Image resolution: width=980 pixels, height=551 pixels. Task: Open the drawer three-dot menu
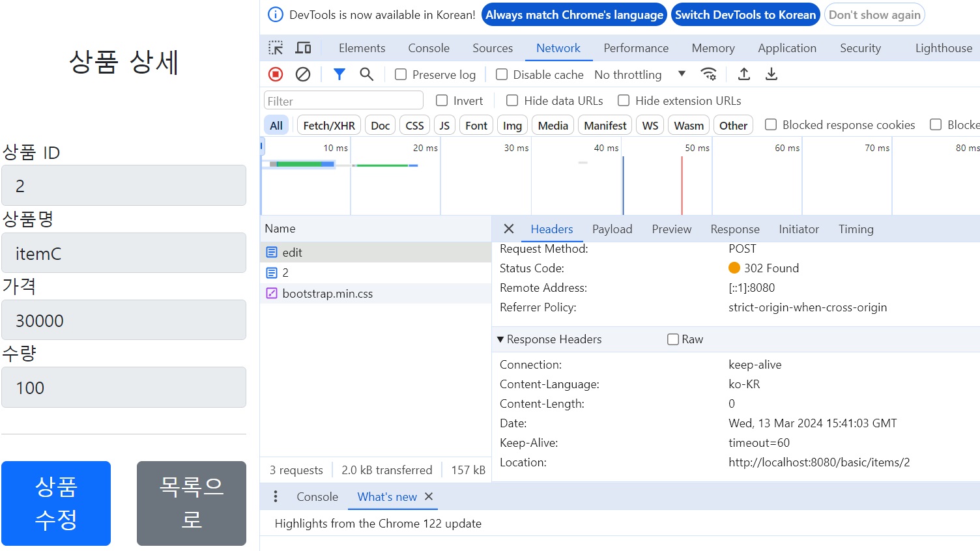click(x=276, y=496)
